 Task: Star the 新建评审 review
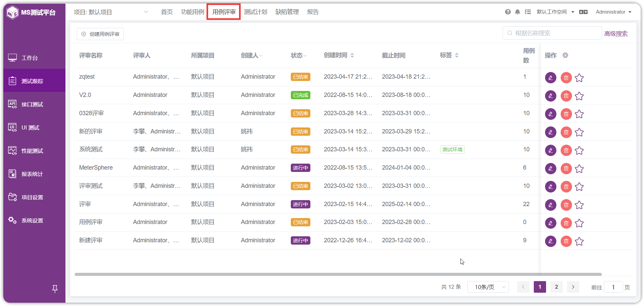click(579, 241)
